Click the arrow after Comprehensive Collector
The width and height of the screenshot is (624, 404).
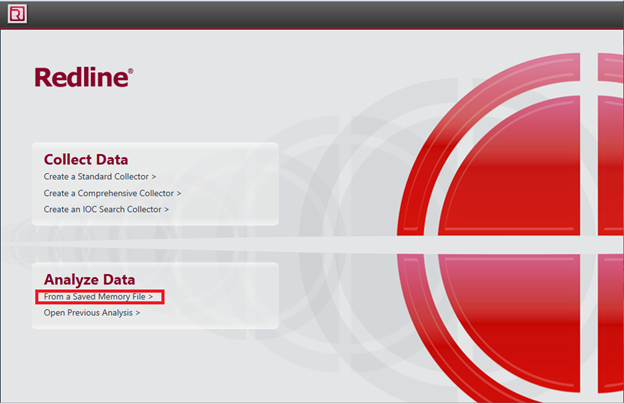tap(178, 193)
